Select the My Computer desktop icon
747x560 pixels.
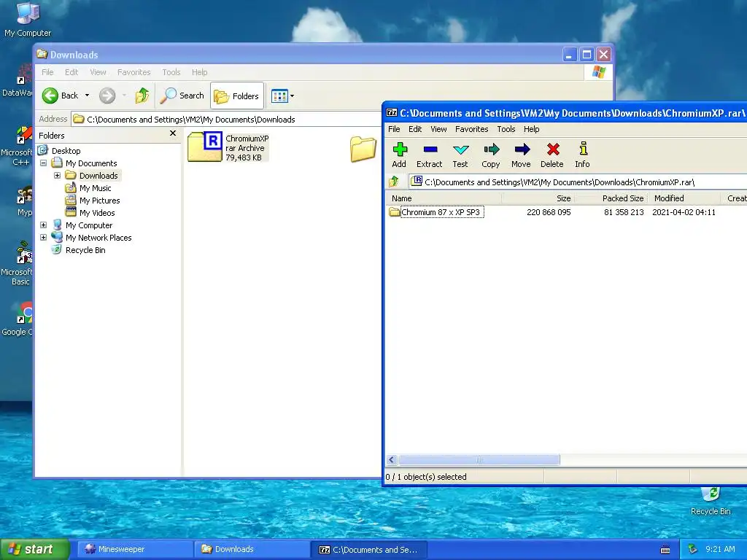point(28,19)
